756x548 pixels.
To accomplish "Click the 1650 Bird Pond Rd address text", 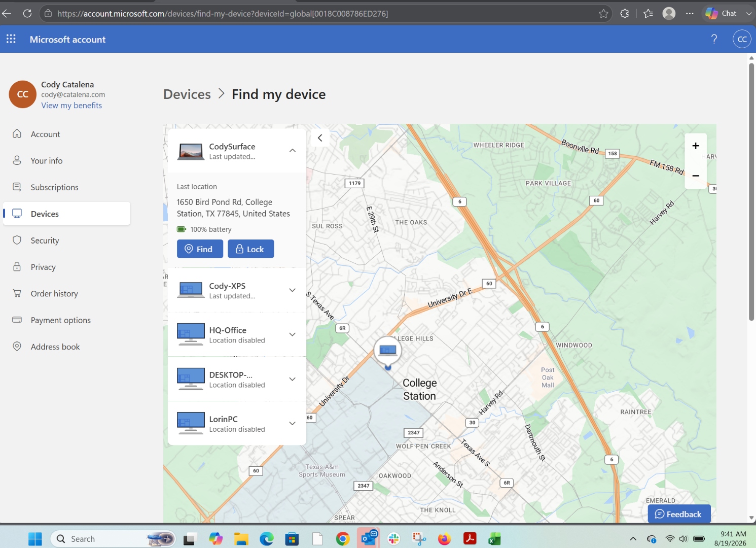I will [233, 208].
